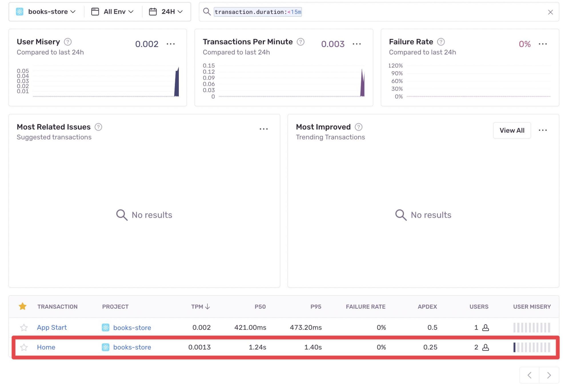The image size is (571, 392).
Task: Toggle the starred column header star
Action: (23, 307)
